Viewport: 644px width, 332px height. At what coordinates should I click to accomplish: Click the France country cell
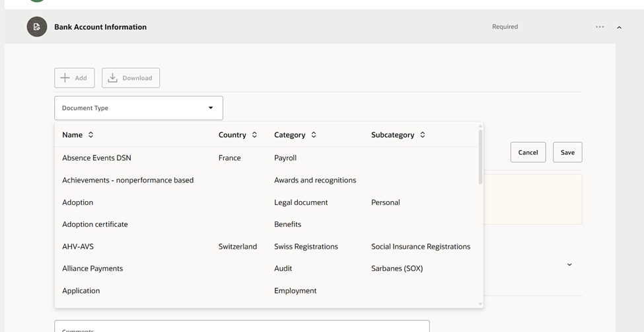click(x=230, y=158)
